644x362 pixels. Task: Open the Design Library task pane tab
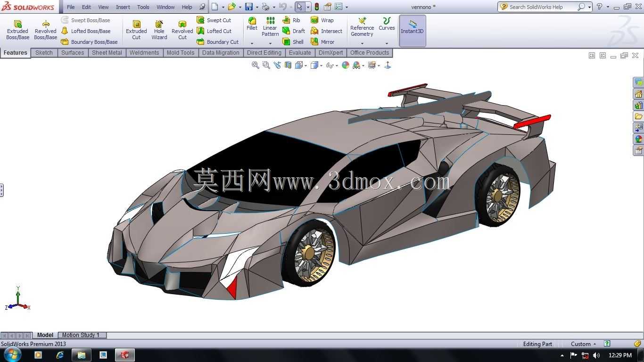tap(638, 105)
